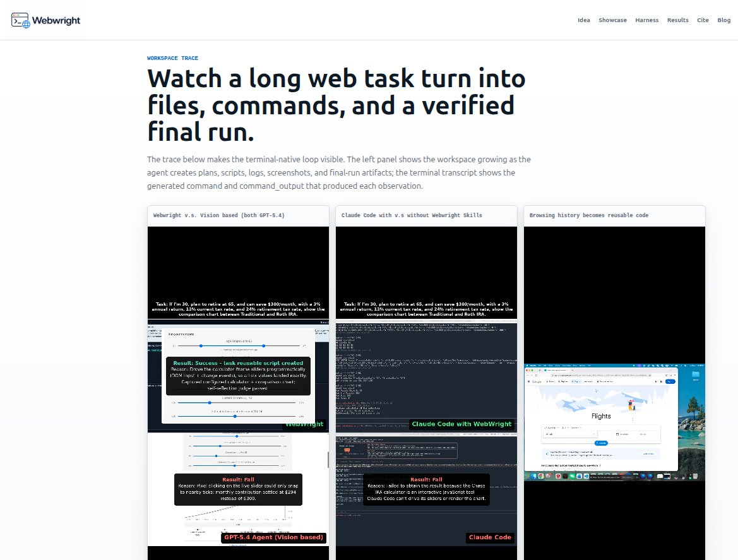Navigate to Results section
The height and width of the screenshot is (560, 738).
[678, 20]
